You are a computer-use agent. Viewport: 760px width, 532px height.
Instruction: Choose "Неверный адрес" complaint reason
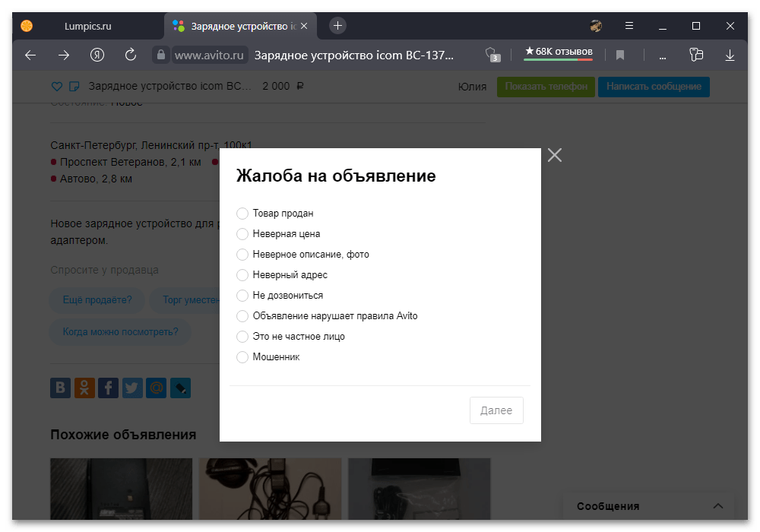242,275
